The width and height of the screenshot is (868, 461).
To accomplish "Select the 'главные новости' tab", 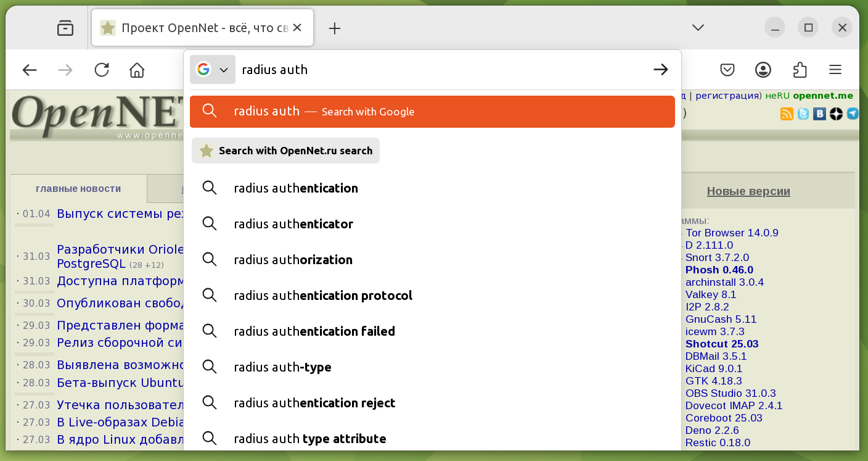I will [x=78, y=189].
